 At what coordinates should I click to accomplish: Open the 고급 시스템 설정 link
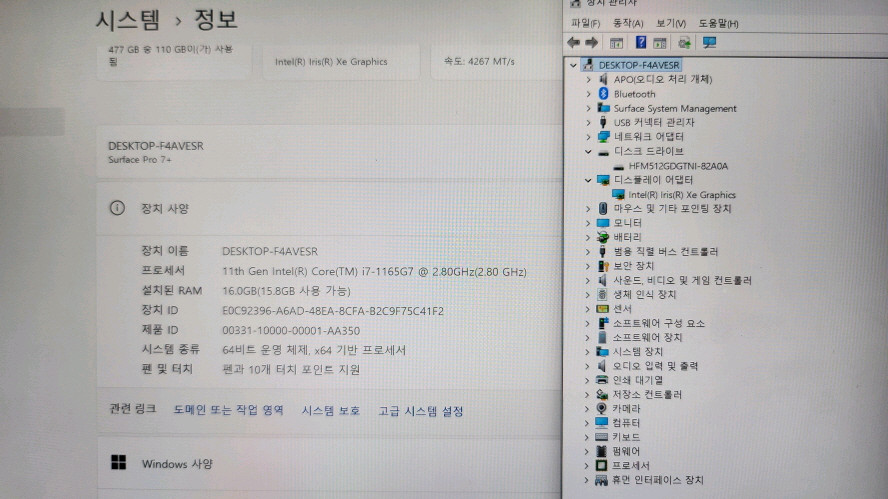coord(421,411)
